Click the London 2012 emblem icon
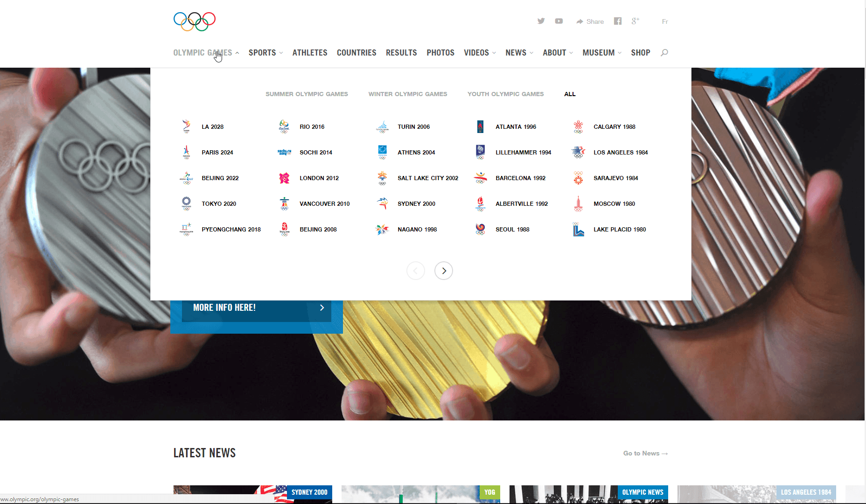 click(x=284, y=178)
